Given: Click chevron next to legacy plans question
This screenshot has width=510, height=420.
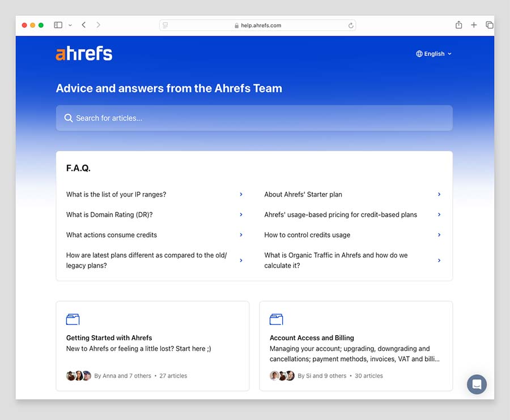Looking at the screenshot, I should pyautogui.click(x=241, y=260).
